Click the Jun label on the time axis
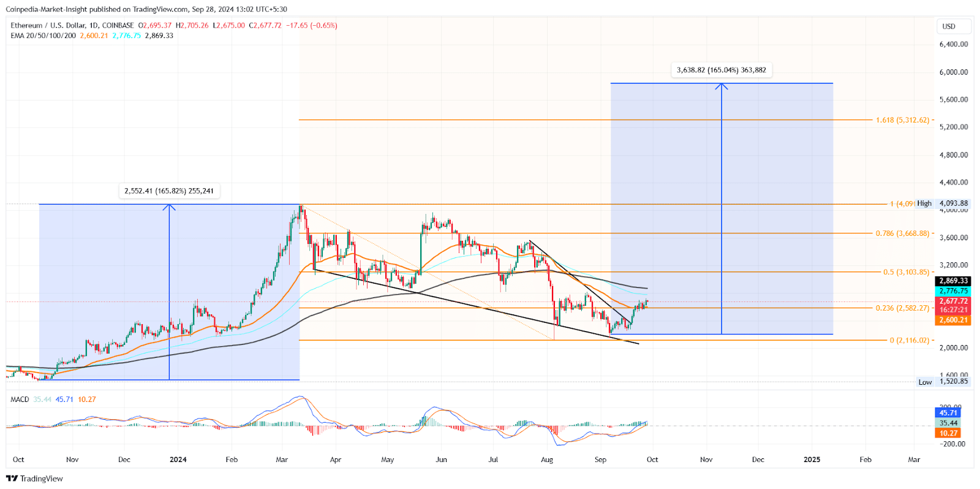980x489 pixels. (442, 460)
